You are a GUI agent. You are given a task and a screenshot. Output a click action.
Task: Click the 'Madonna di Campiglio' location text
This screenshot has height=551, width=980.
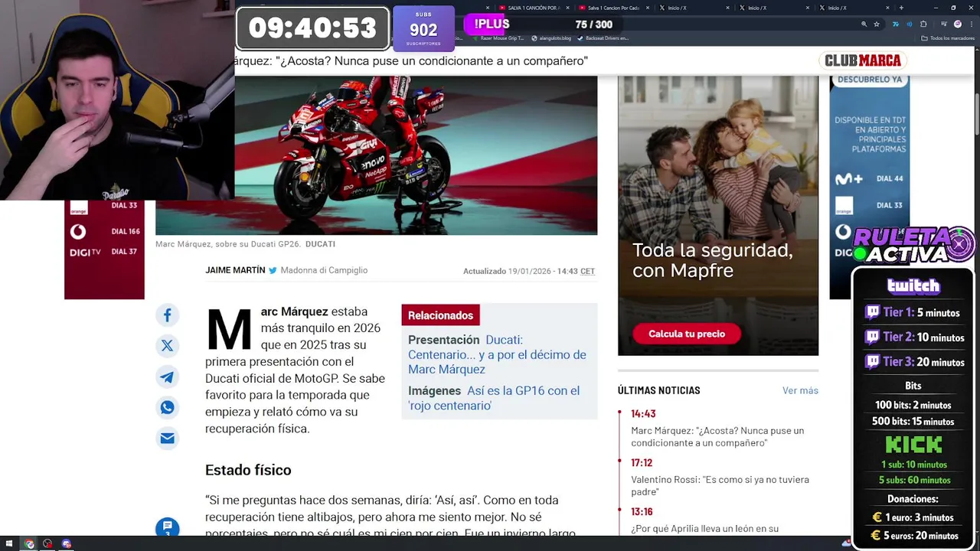(324, 270)
